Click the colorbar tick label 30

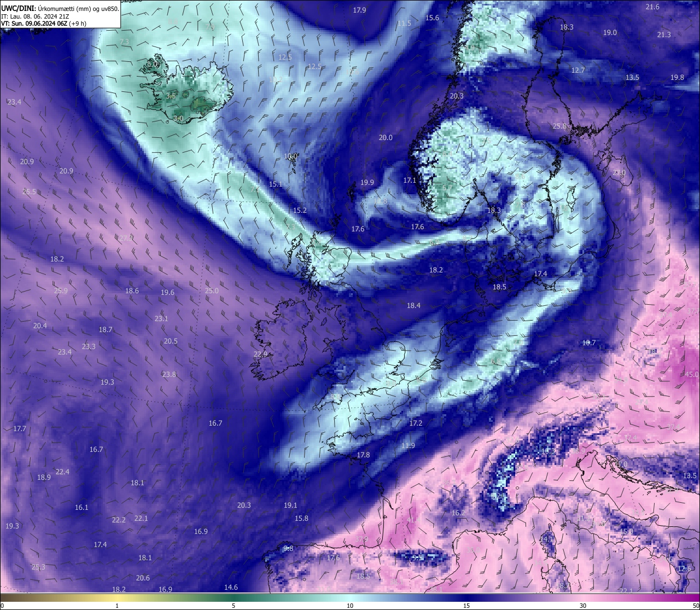583,606
